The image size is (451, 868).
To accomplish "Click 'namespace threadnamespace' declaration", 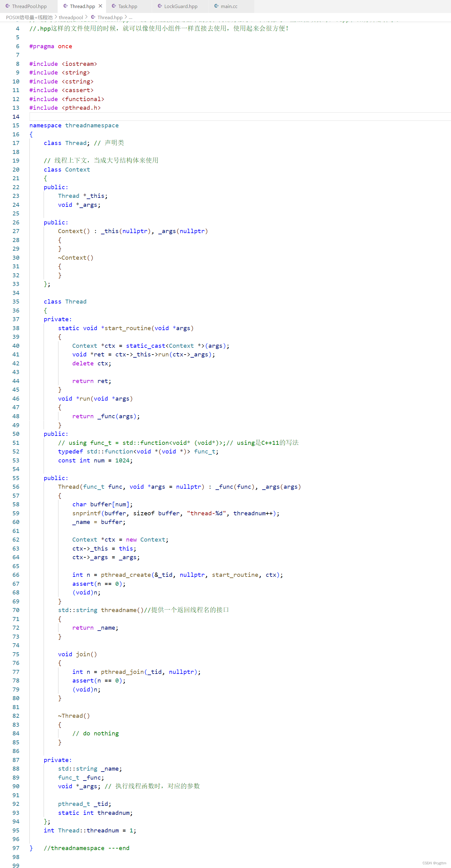I will tap(74, 126).
